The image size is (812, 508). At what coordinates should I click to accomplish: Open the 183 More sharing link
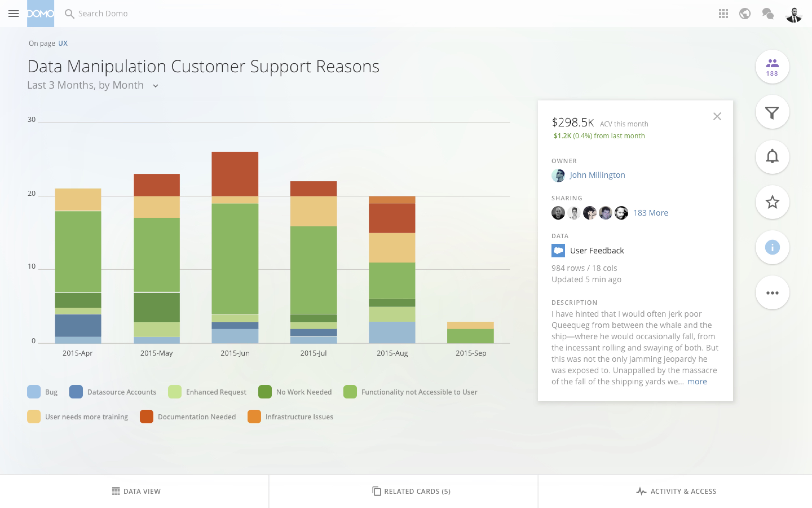(x=650, y=213)
